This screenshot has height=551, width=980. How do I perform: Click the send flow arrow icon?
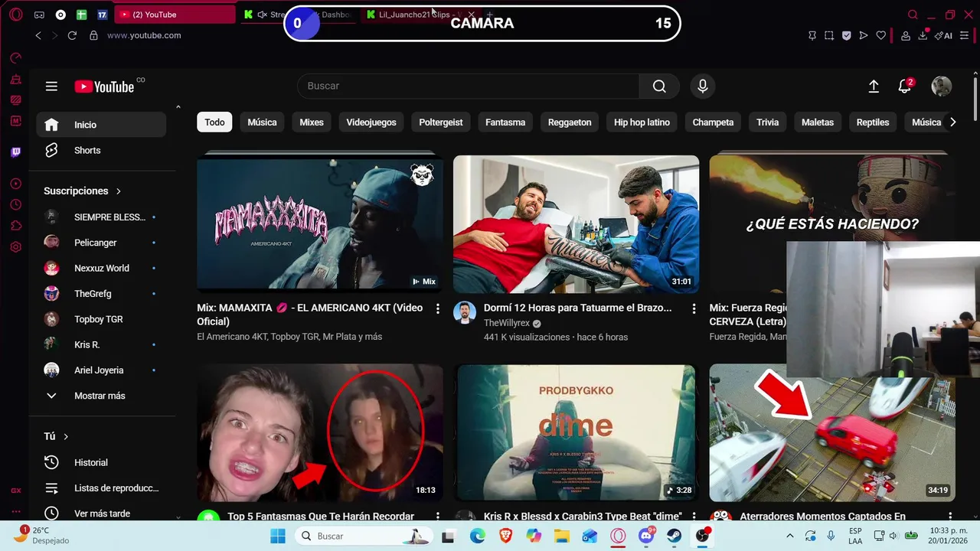pos(864,35)
